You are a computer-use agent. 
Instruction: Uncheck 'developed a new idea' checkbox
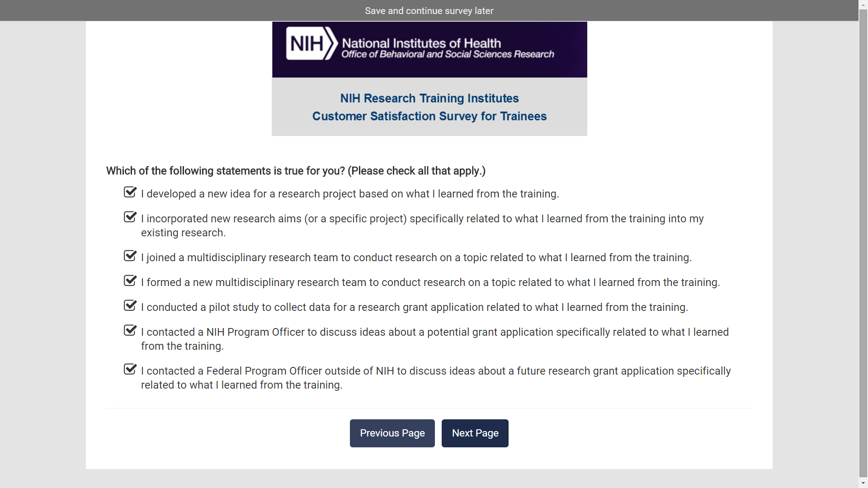130,192
